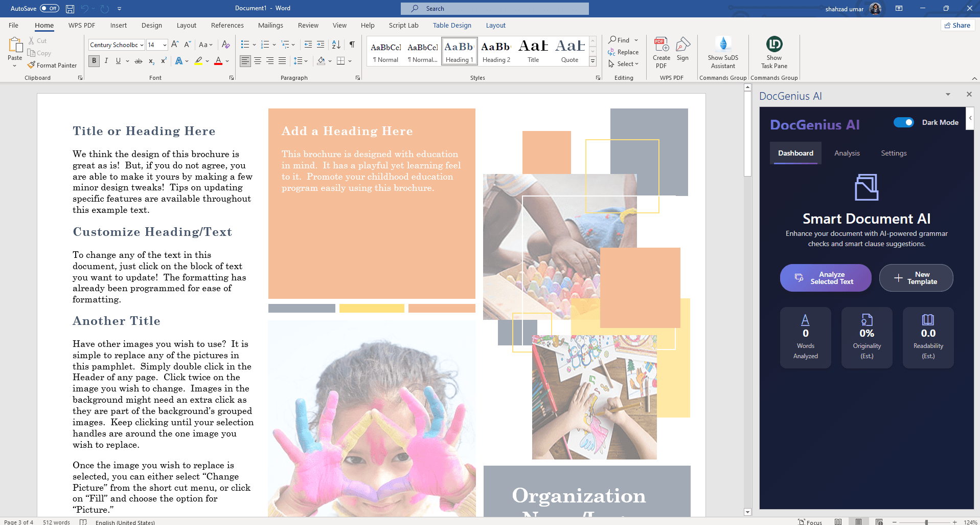Click the Sort icon

(336, 45)
